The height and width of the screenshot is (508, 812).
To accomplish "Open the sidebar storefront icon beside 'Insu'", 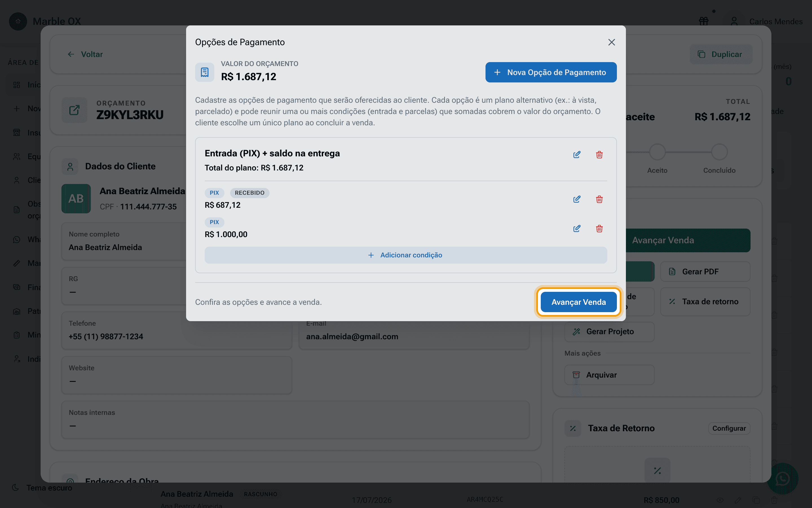I will point(17,133).
